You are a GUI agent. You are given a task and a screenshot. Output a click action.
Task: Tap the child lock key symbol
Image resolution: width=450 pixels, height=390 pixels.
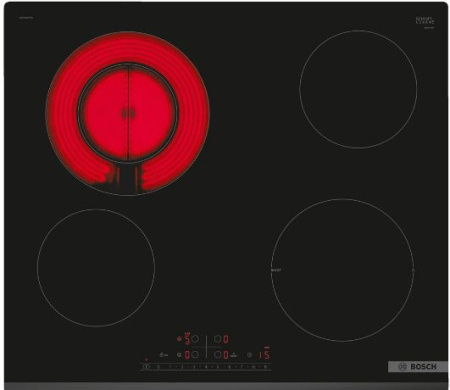click(163, 355)
